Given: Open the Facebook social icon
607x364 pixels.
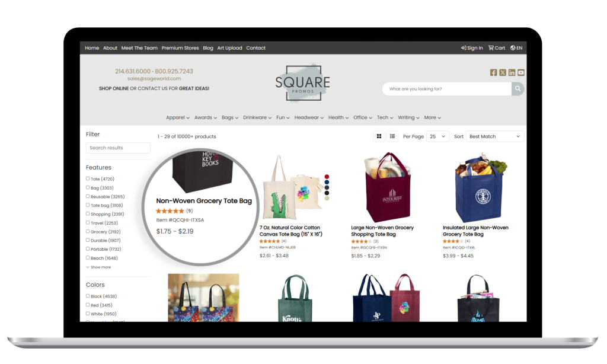Looking at the screenshot, I should click(x=493, y=72).
